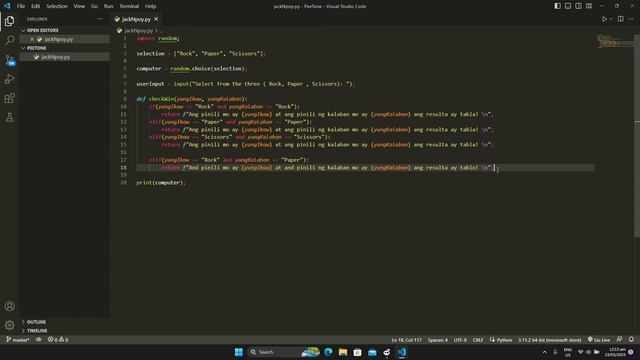Click the editor vertical scrollbar
Viewport: 640px width, 360px height.
tap(637, 135)
